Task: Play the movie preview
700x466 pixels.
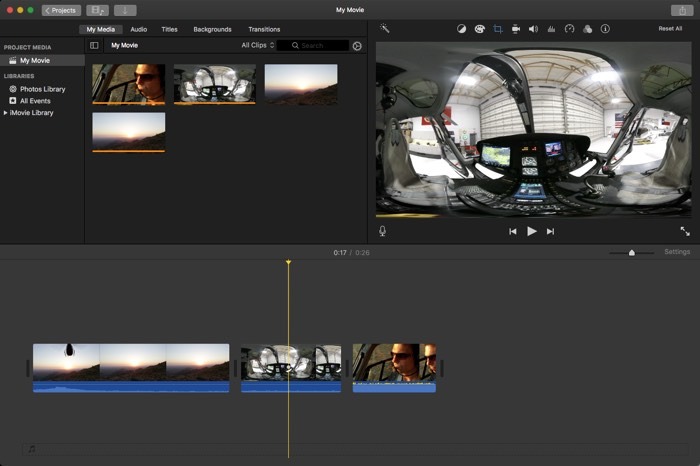Action: point(531,231)
